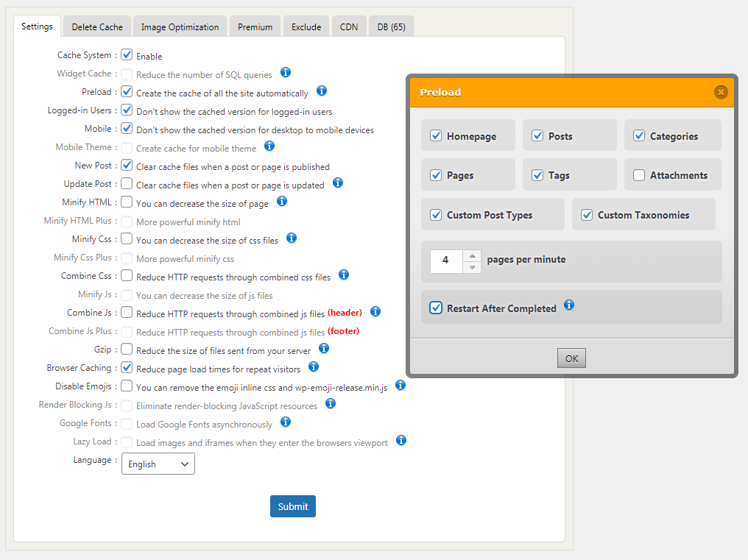748x560 pixels.
Task: Toggle Logged-in Users checkbox
Action: coord(127,110)
